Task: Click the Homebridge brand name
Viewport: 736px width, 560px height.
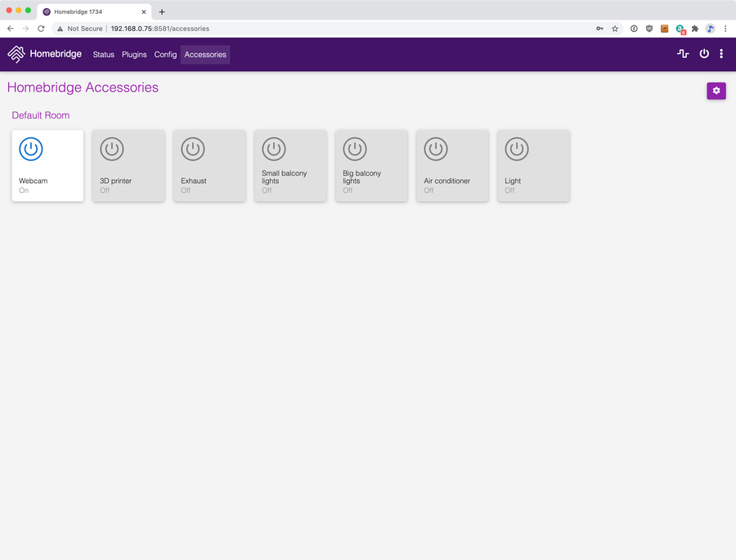Action: tap(56, 54)
